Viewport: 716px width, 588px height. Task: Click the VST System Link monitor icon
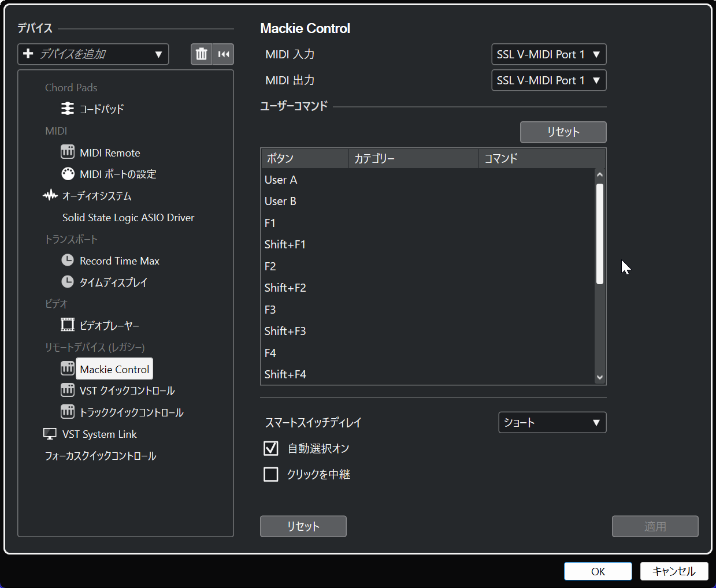[x=50, y=434]
